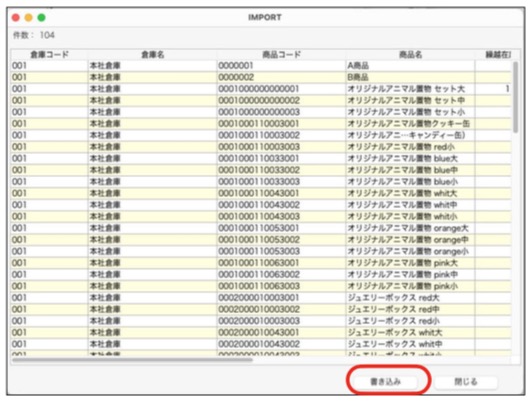Sort by 商品名 column header
532x401 pixels.
click(x=410, y=54)
